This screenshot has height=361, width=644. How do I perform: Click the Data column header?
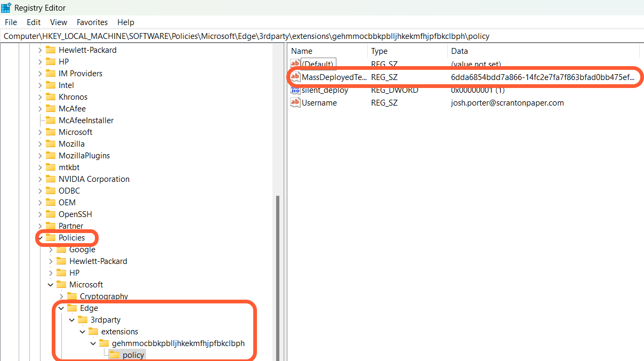(x=460, y=51)
